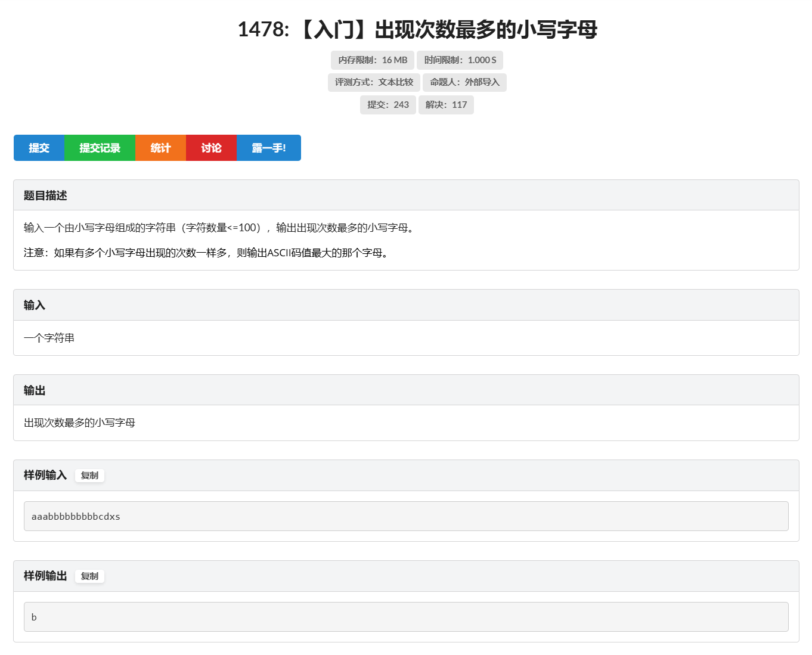Copy the sample output with 复制 button
Viewport: 812px width, 655px height.
click(89, 576)
